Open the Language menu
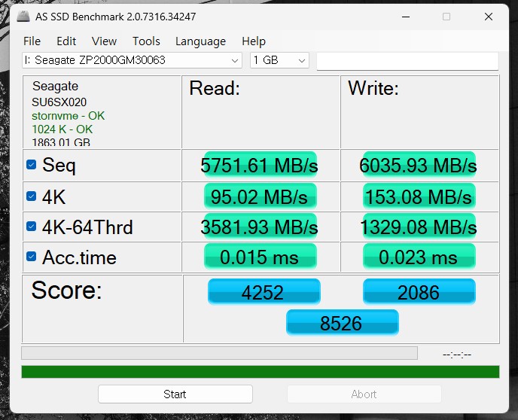This screenshot has height=420, width=518. coord(200,41)
